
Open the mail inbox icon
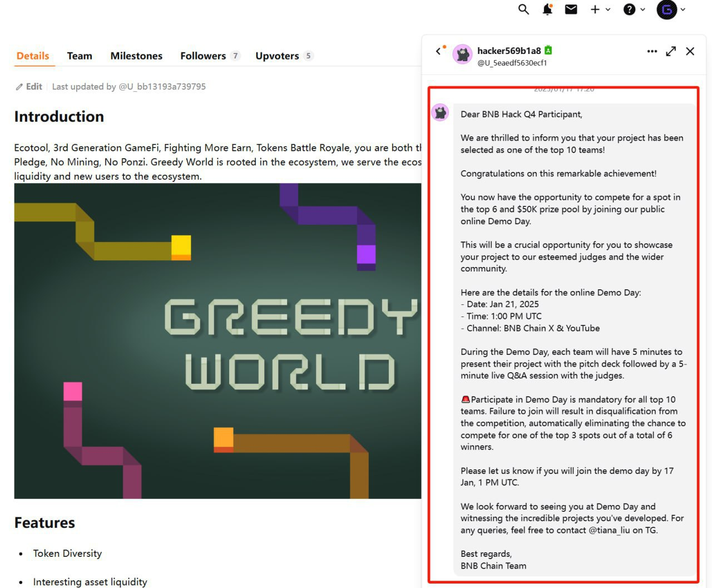click(x=571, y=9)
